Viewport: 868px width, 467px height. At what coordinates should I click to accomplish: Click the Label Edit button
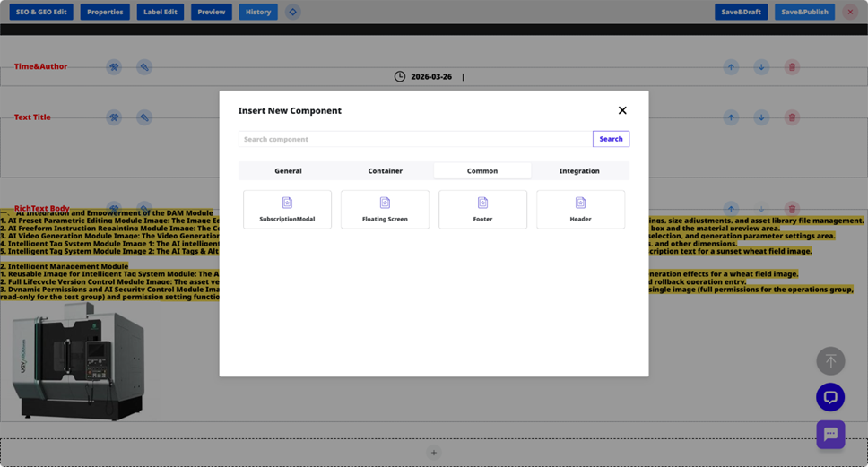(160, 12)
